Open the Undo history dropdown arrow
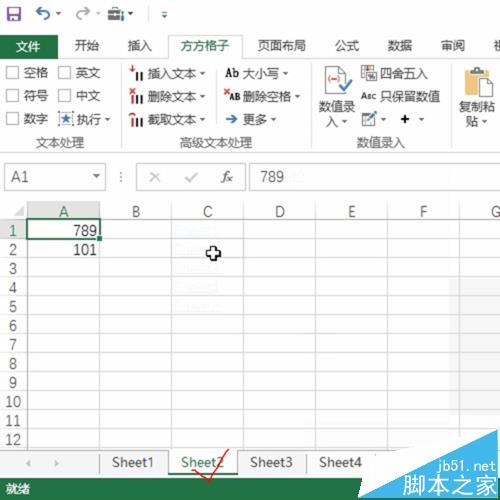This screenshot has height=500, width=500. tap(59, 14)
